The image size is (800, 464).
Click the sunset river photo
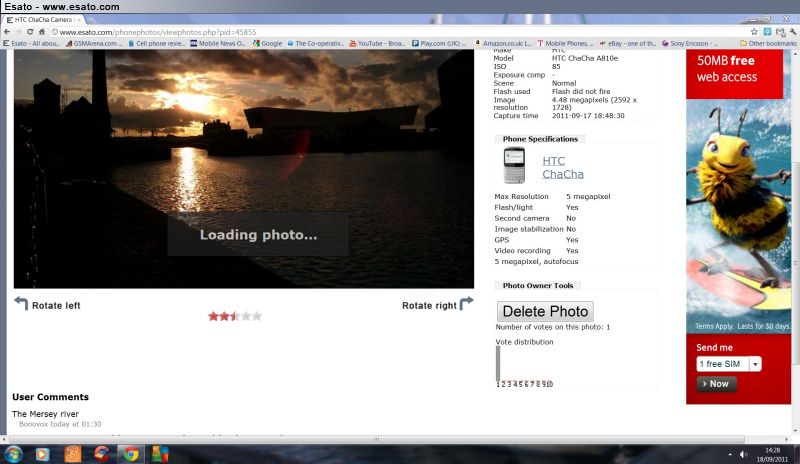point(244,169)
